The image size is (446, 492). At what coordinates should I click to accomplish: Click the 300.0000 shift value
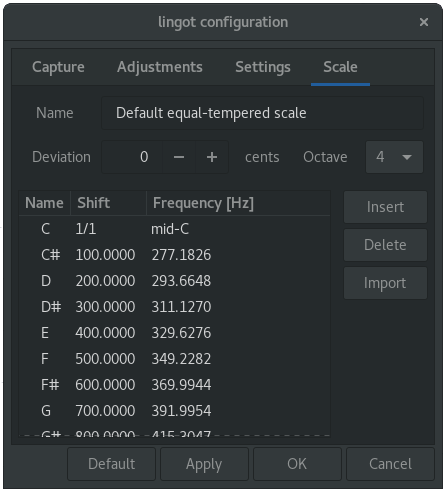[105, 307]
